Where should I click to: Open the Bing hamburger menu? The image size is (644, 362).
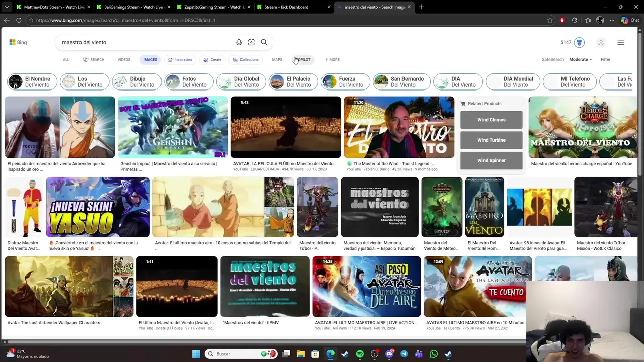coord(621,42)
